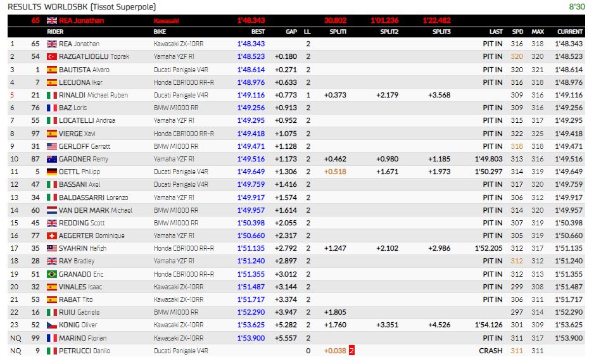Click the US flag beside GERLOFF Garrett
This screenshot has width=601, height=364.
[52, 146]
